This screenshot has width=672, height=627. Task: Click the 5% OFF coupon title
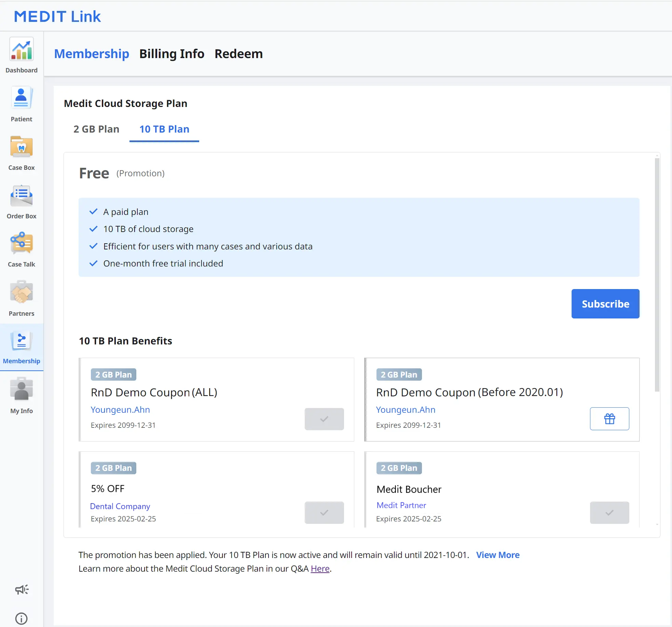pyautogui.click(x=108, y=489)
